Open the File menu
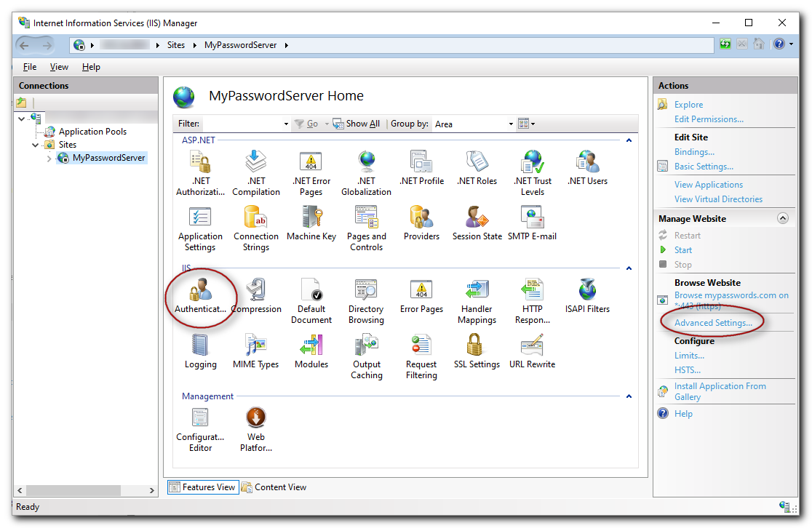Screen dimensions: 812x528 tap(30, 67)
